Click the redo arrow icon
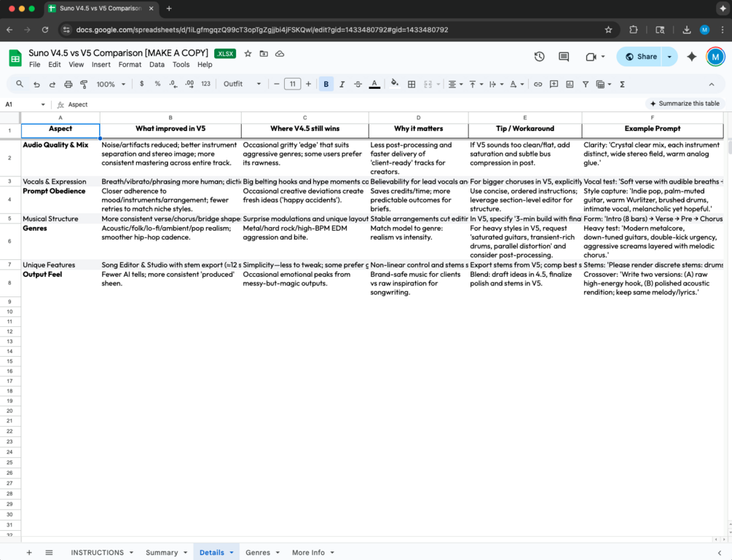Screen dimensions: 732x560 [x=52, y=84]
